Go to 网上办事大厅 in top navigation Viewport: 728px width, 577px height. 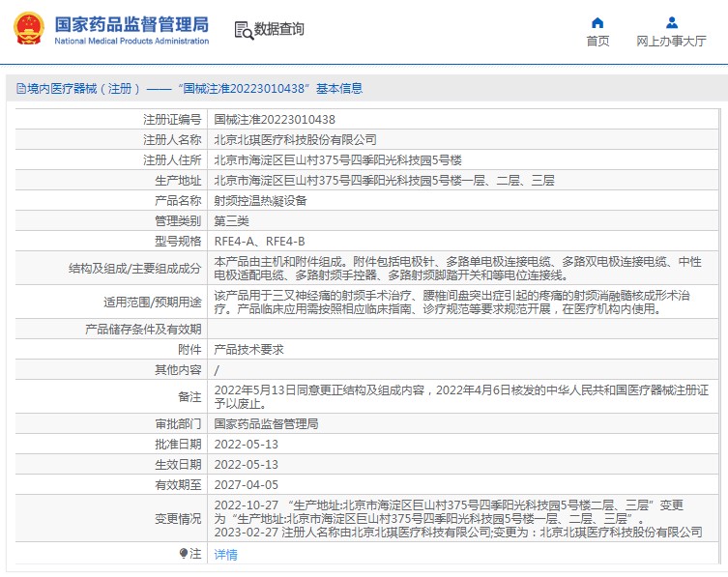tap(671, 41)
